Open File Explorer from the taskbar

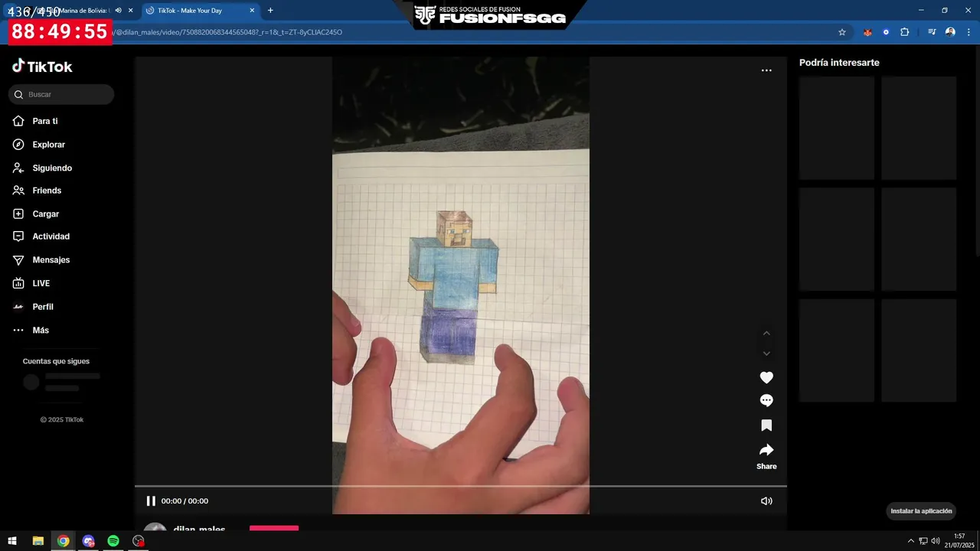pos(38,541)
